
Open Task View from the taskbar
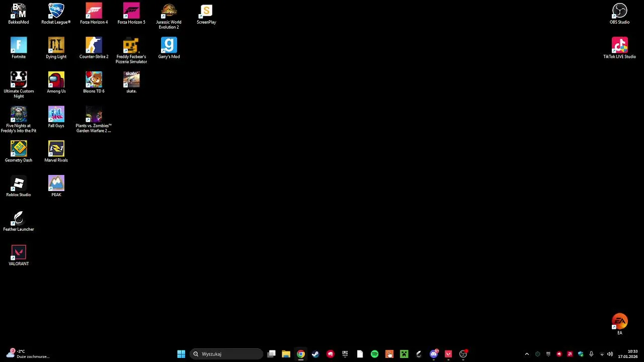(271, 354)
